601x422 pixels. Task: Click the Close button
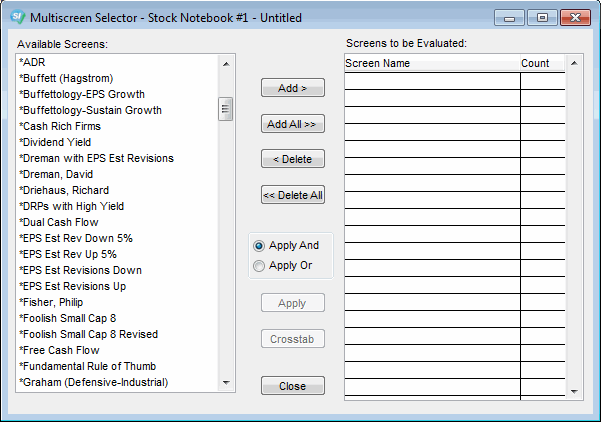[x=292, y=386]
